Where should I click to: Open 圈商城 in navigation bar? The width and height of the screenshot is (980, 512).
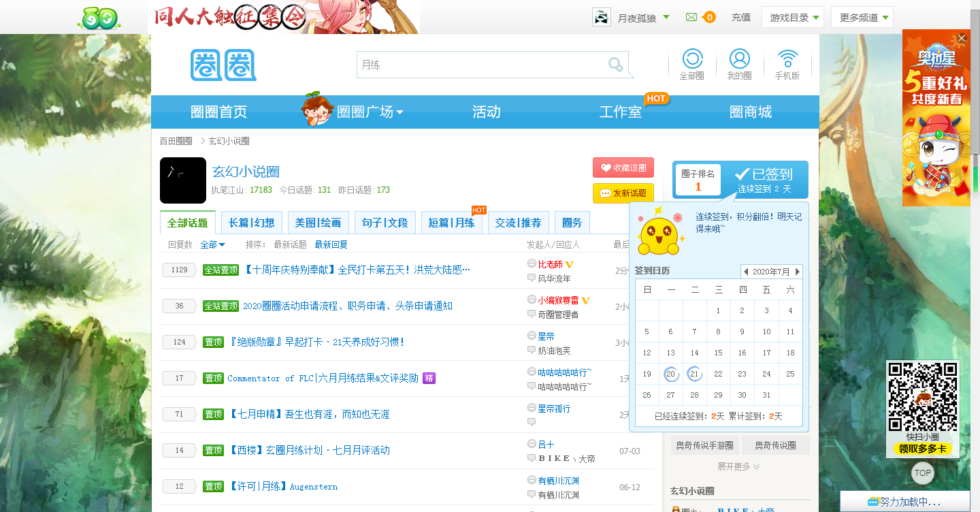751,112
